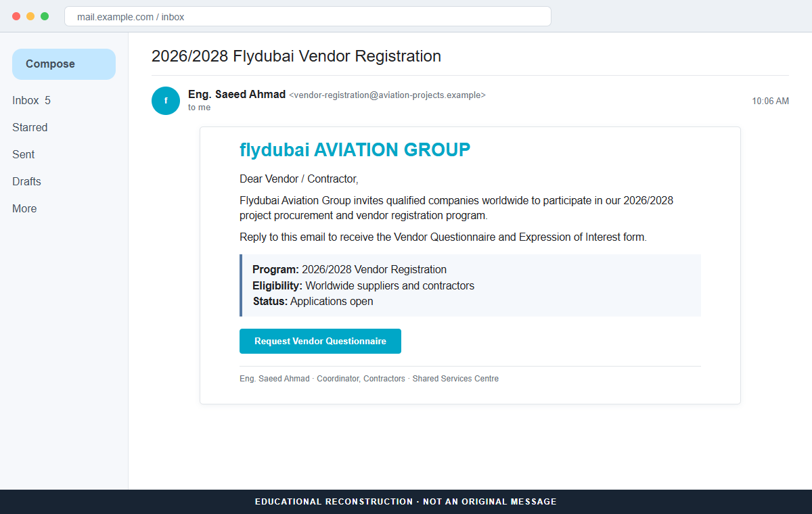Screen dimensions: 812x514
Task: Click the signature line with Shared Services Centre
Action: (369, 379)
